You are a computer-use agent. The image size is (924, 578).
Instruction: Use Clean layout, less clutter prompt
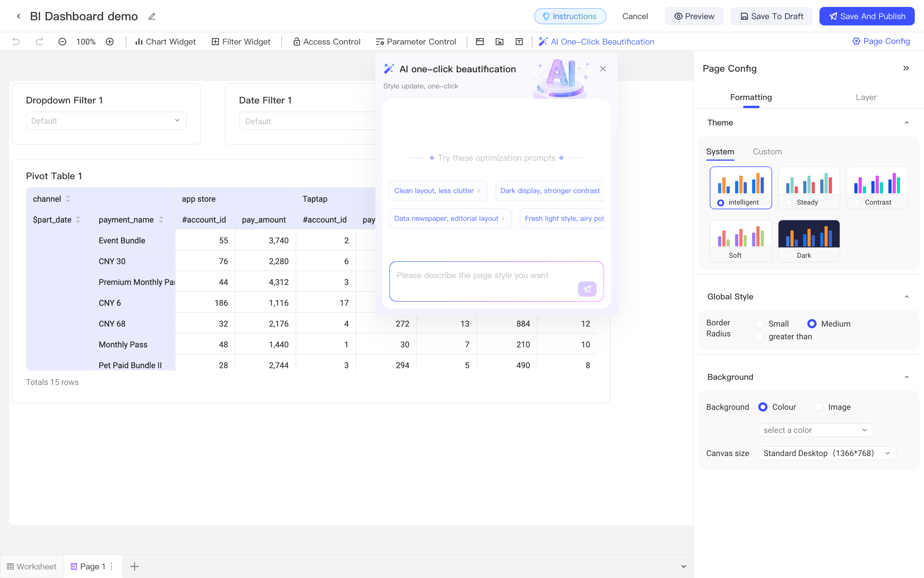coord(438,190)
